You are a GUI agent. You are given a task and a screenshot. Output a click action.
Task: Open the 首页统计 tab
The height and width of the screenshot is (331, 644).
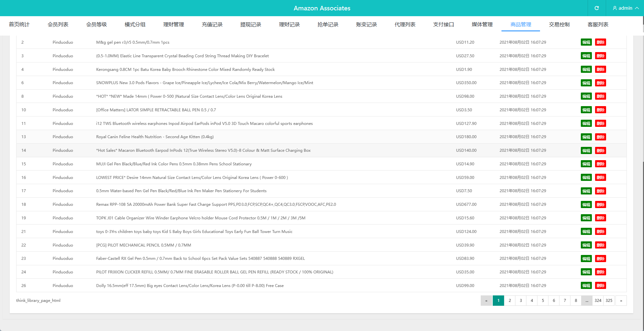(x=19, y=25)
